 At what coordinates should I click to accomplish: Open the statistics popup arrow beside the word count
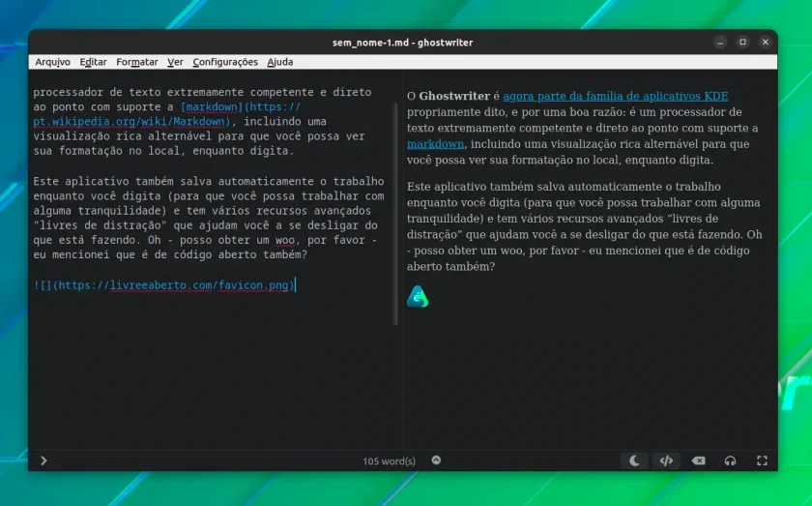click(x=436, y=461)
